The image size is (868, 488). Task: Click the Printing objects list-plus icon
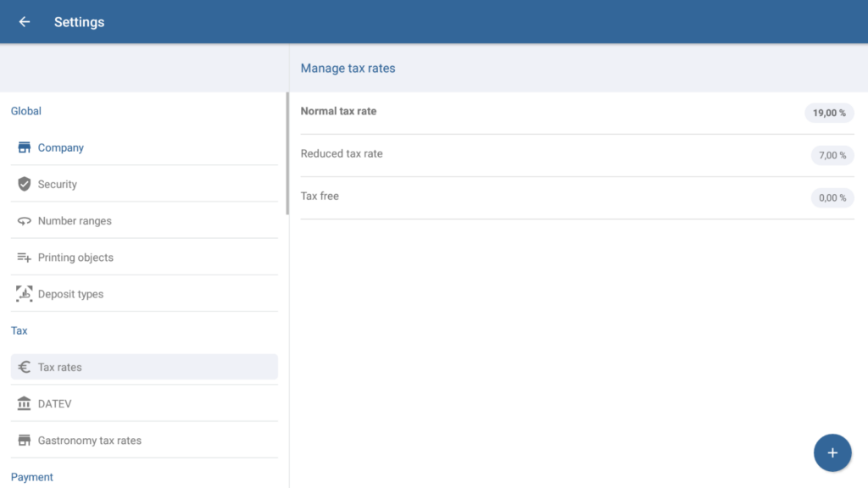click(x=25, y=258)
